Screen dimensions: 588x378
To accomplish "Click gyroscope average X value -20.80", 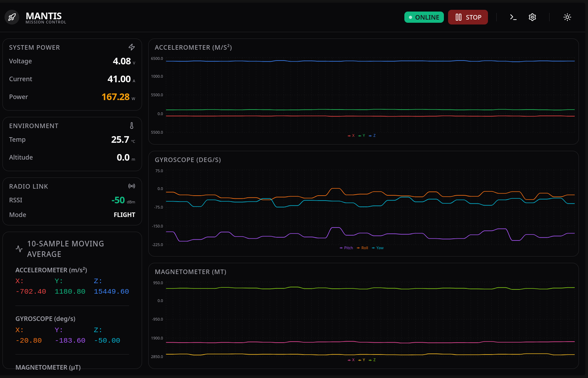I will pos(29,341).
